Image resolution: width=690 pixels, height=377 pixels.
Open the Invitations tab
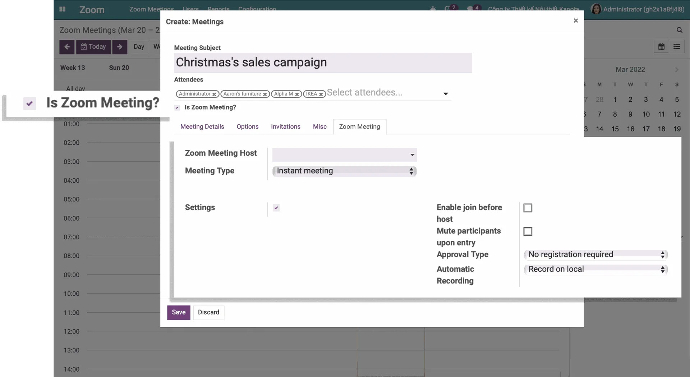[x=285, y=127]
